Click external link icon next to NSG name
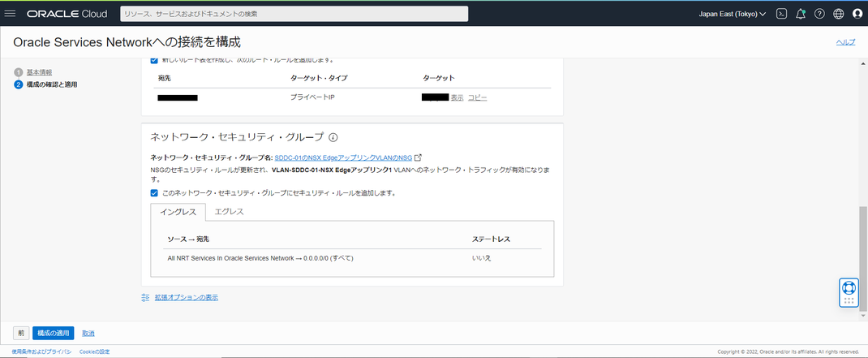 tap(419, 157)
